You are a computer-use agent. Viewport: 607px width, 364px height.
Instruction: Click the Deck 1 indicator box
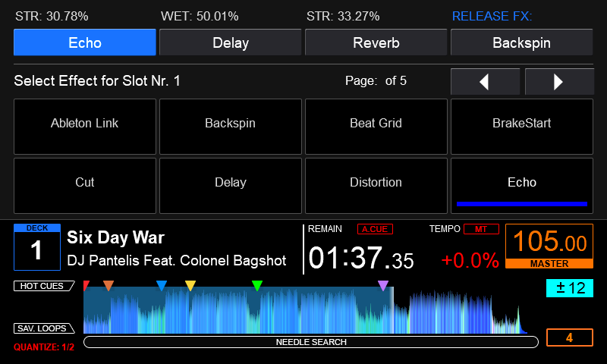(37, 247)
